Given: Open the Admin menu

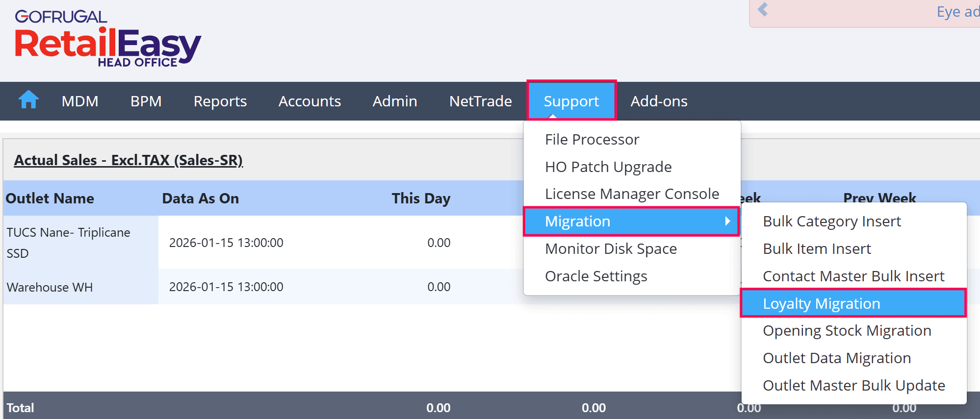Looking at the screenshot, I should click(394, 101).
